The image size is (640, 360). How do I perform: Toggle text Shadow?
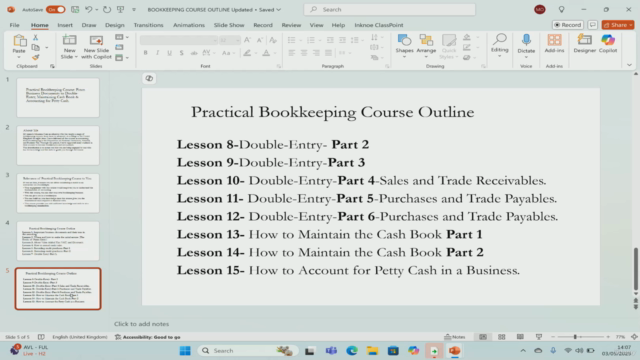click(181, 53)
